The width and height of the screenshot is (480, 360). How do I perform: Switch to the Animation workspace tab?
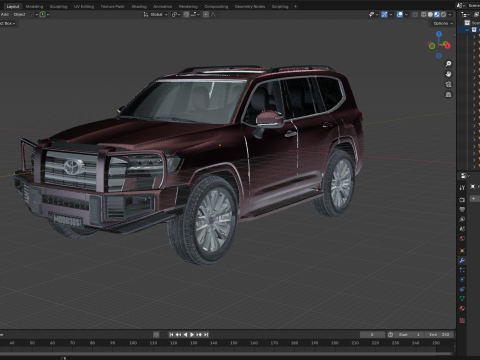[163, 6]
